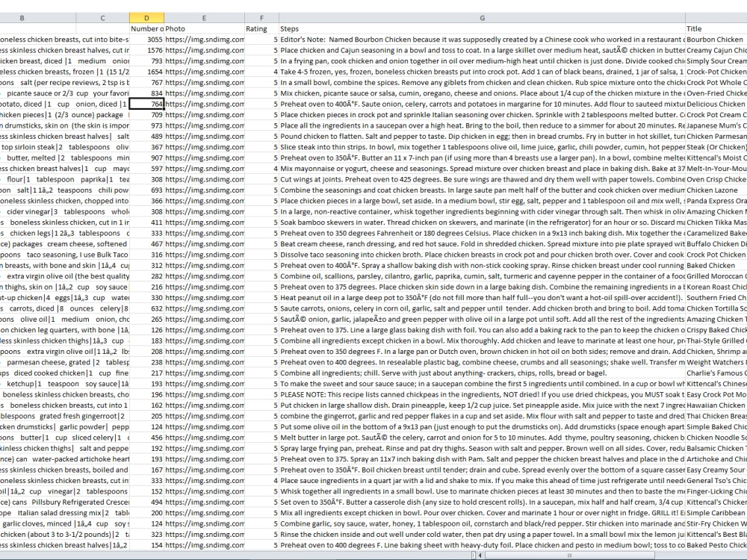747x560 pixels.
Task: Select steps cell starting 'Take 4-5 frozen, yes, frozen'
Action: click(482, 72)
